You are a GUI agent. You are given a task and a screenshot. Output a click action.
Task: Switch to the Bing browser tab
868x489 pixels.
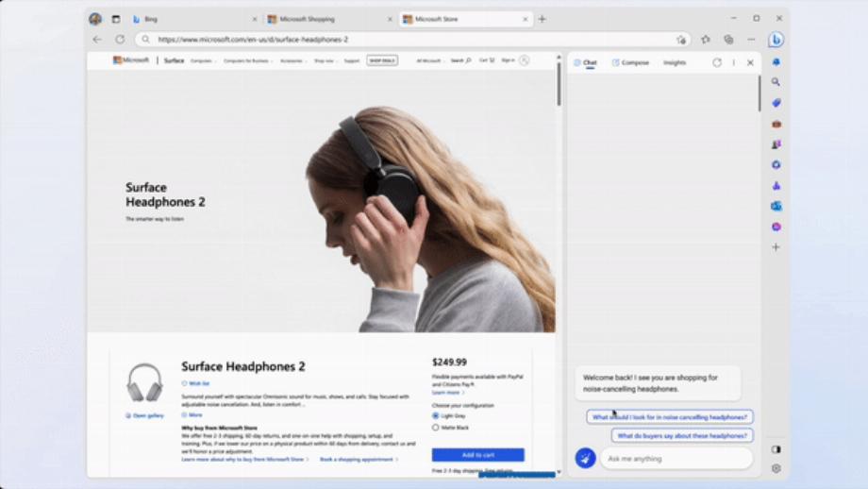click(193, 19)
